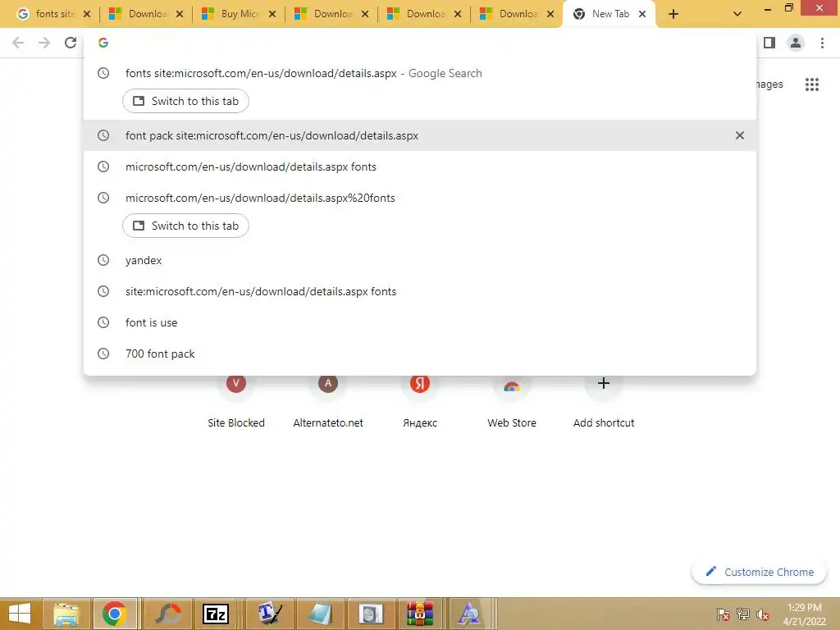Open File Explorer from taskbar
This screenshot has width=840, height=630.
66,614
